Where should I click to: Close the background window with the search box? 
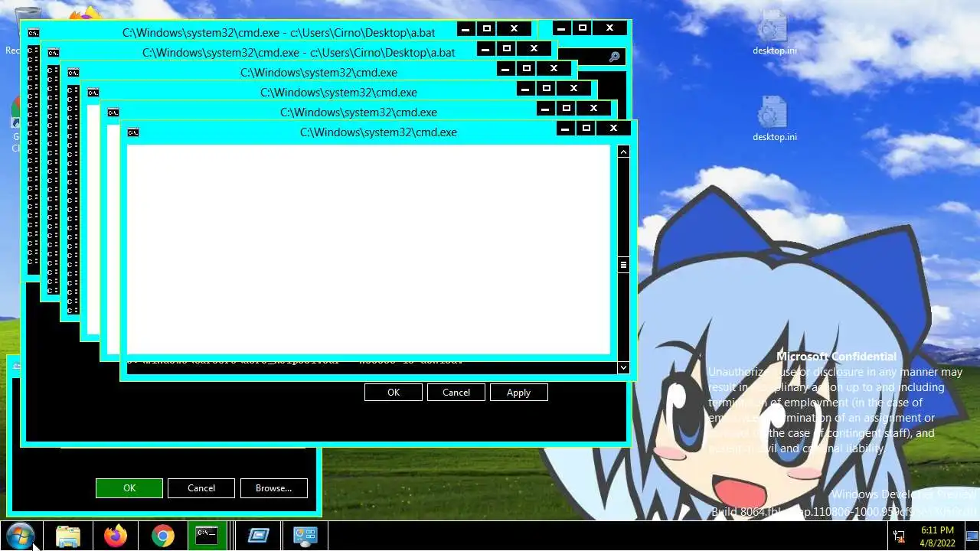point(609,28)
